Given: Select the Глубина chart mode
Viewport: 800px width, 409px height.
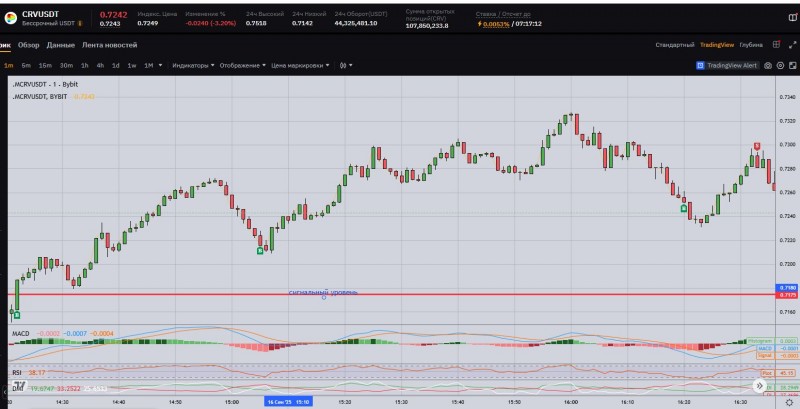Looking at the screenshot, I should (751, 45).
